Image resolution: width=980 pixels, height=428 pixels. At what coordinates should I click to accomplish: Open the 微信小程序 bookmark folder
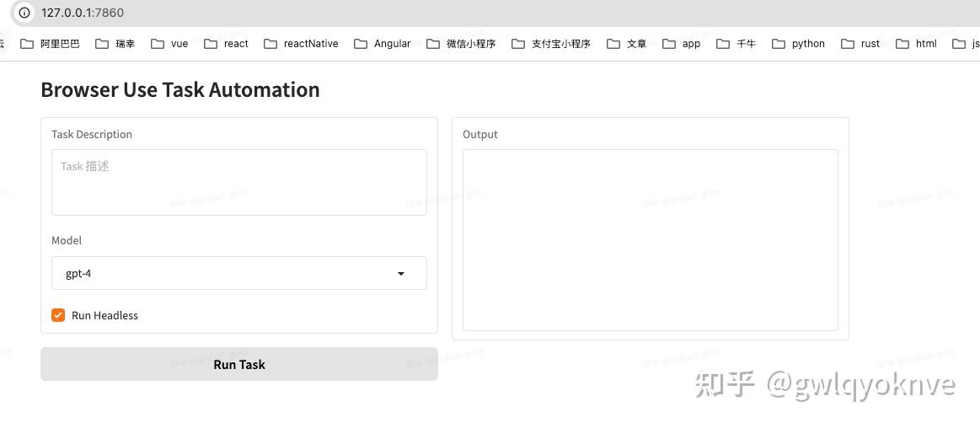(461, 44)
